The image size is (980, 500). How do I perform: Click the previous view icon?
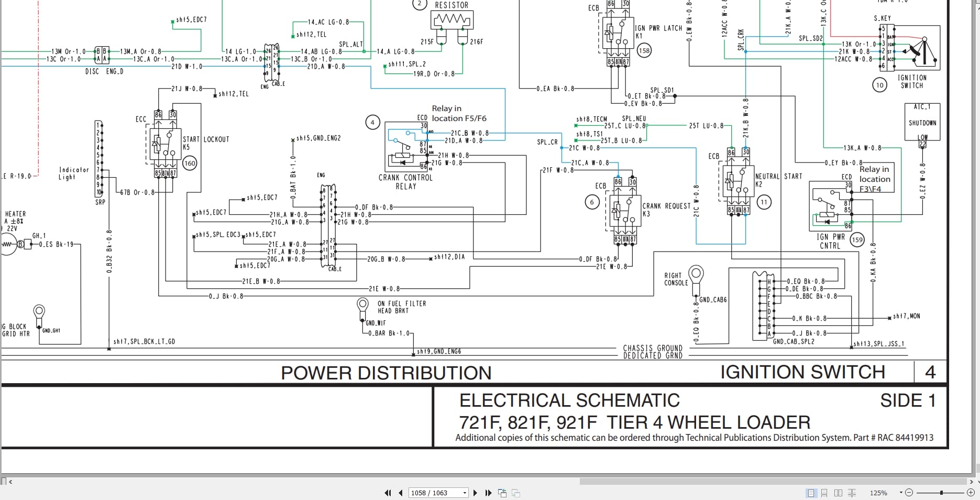click(x=502, y=493)
